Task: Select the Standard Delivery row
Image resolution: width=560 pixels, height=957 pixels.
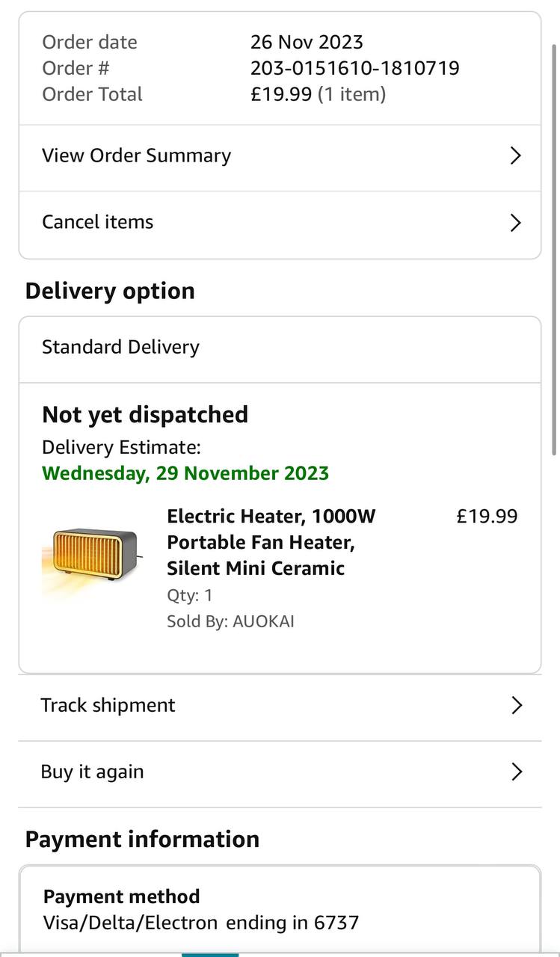Action: tap(121, 347)
